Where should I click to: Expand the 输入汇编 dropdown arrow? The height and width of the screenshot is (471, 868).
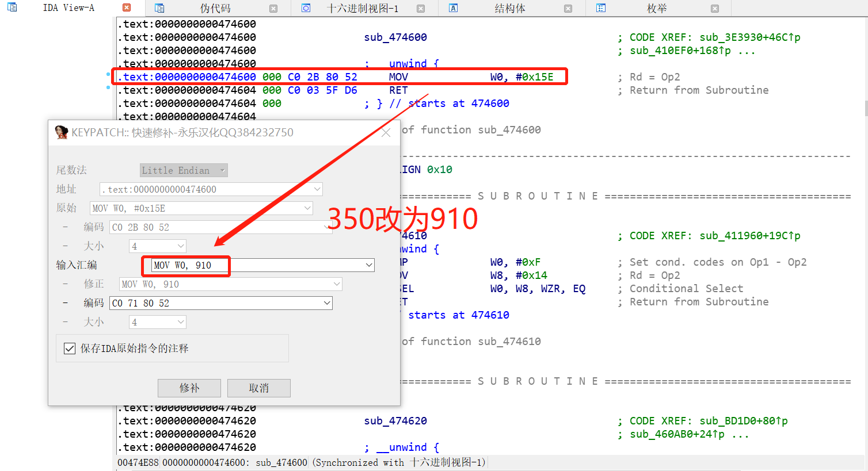369,265
